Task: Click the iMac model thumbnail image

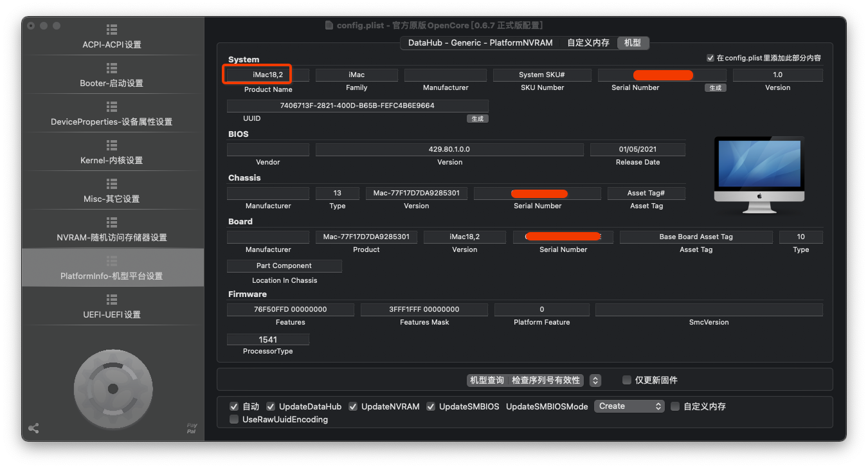Action: (759, 175)
